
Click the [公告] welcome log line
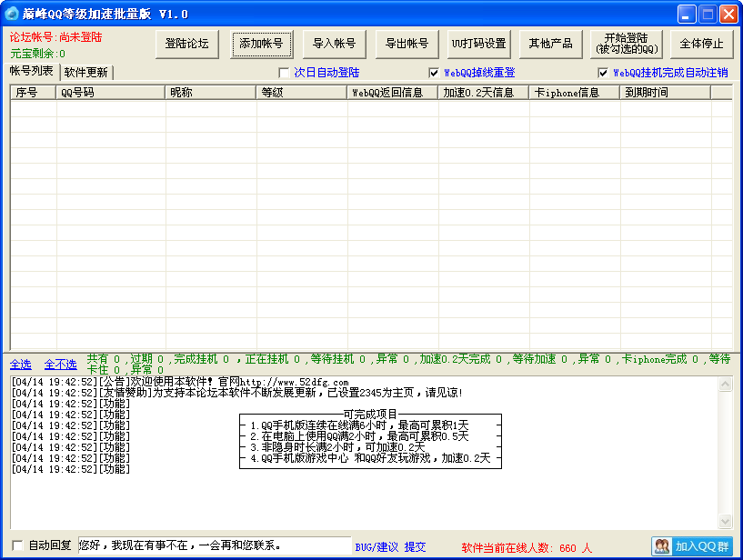pyautogui.click(x=181, y=382)
